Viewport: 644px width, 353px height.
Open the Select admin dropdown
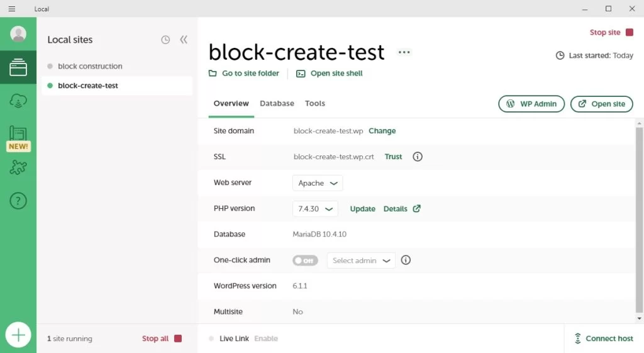361,261
